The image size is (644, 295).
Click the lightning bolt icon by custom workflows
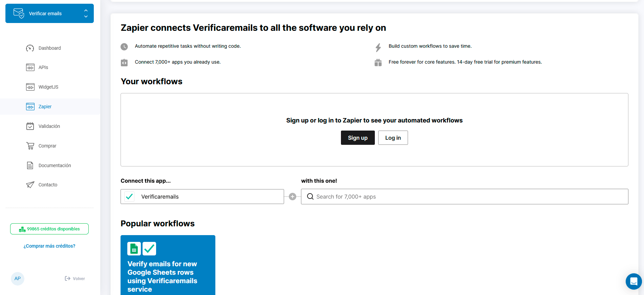tap(378, 47)
